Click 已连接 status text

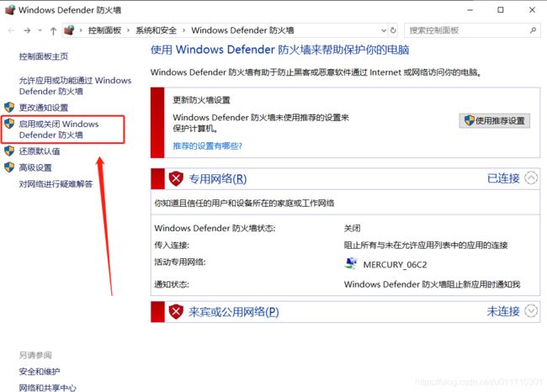point(503,178)
